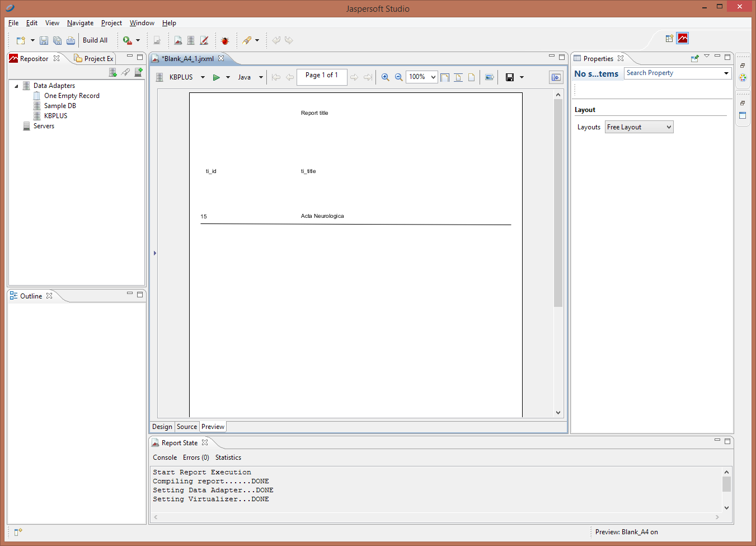Click the zoom out magnifier icon
The width and height of the screenshot is (756, 546).
[398, 77]
